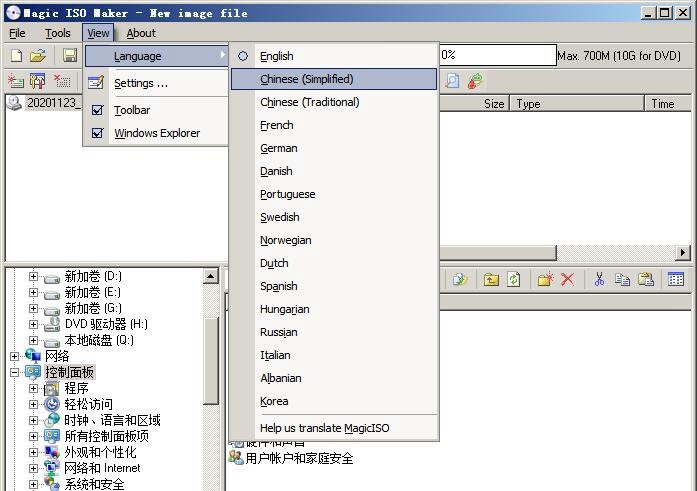Expand the 新加卷 (G:) tree node

(x=33, y=308)
